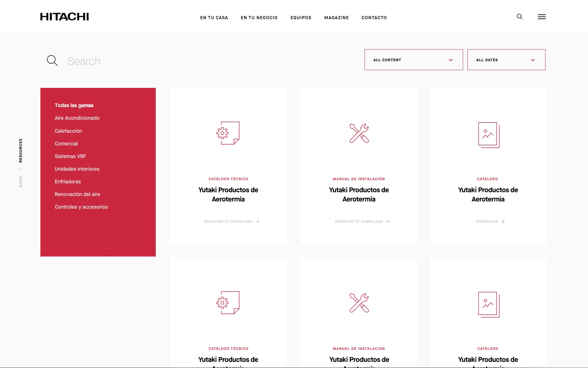Open the header search magnifier icon
Image resolution: width=588 pixels, height=368 pixels.
[520, 17]
